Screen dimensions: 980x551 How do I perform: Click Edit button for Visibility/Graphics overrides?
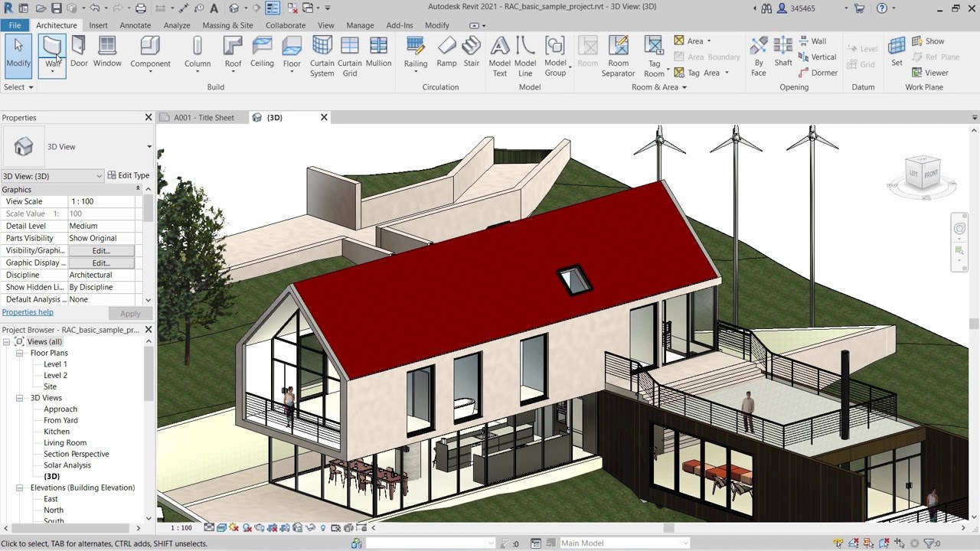coord(101,250)
